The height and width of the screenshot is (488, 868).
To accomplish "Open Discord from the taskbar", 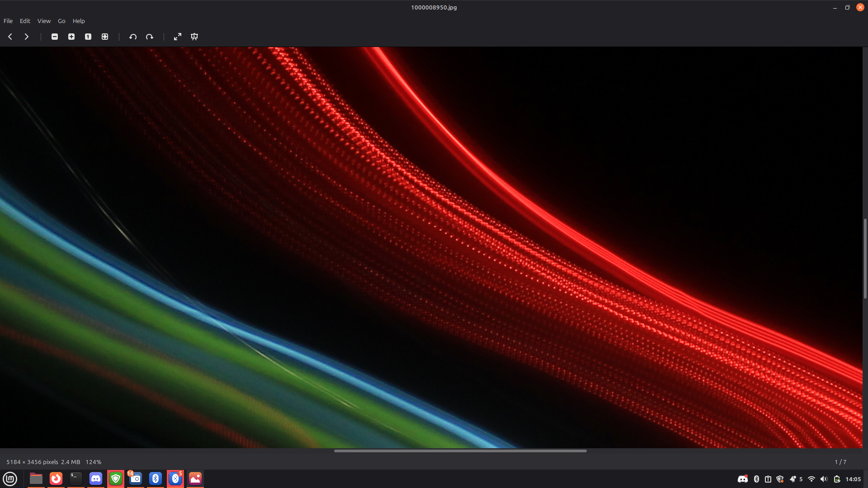I will tap(96, 479).
